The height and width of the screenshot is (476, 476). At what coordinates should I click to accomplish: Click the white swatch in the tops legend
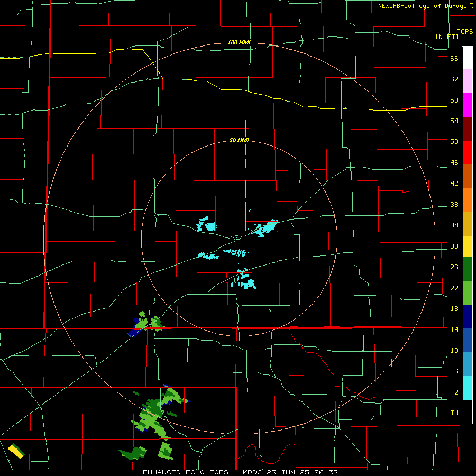coord(467,58)
